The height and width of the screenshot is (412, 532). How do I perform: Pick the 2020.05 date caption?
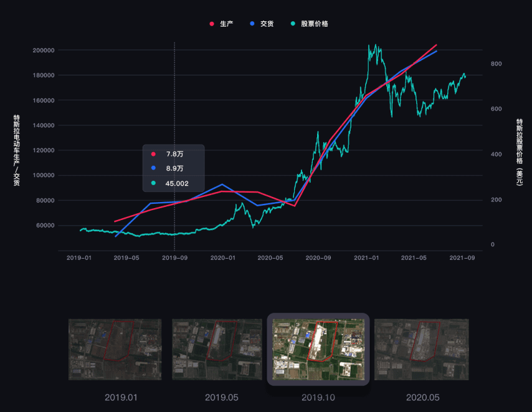[422, 397]
